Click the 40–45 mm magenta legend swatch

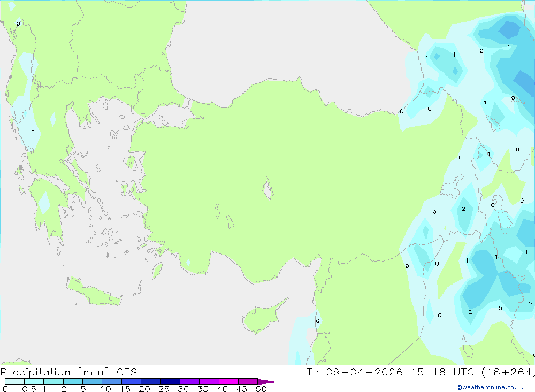(228, 381)
